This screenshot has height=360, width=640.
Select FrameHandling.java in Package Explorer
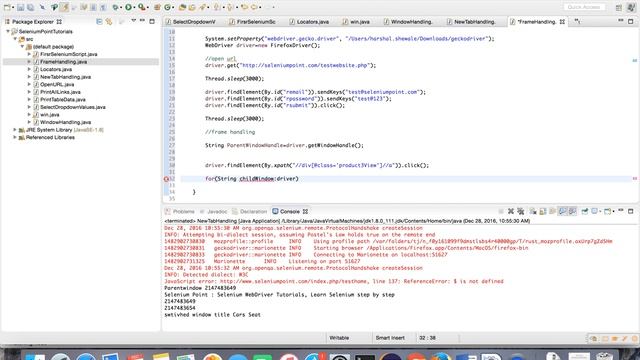pos(63,62)
